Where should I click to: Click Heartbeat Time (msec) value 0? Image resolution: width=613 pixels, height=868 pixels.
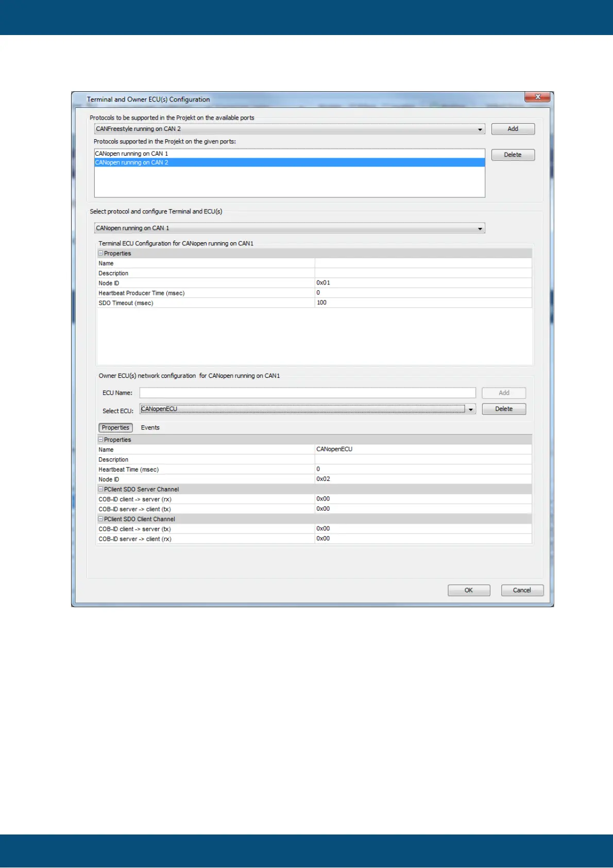pos(423,469)
